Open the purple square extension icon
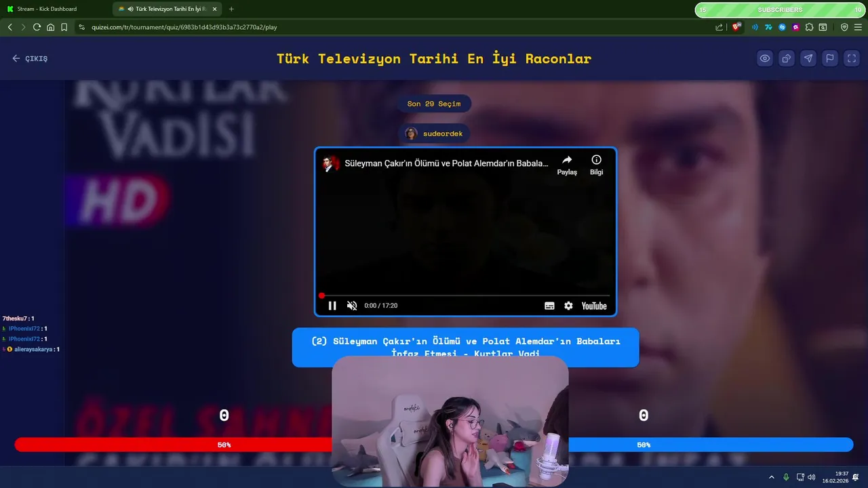This screenshot has width=868, height=488. (x=795, y=27)
